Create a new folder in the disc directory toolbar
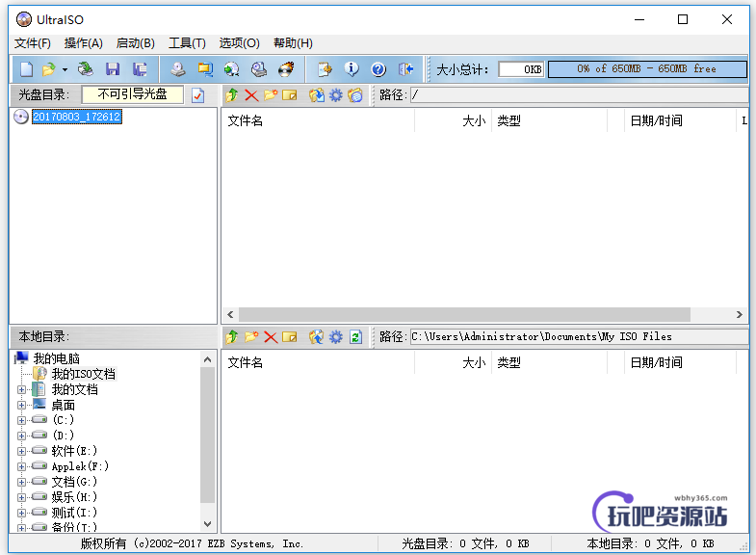756x555 pixels. coord(271,95)
